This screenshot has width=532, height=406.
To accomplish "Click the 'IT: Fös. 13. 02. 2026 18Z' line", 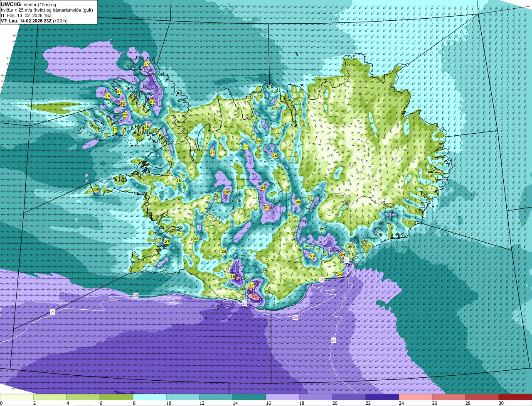I will (25, 15).
